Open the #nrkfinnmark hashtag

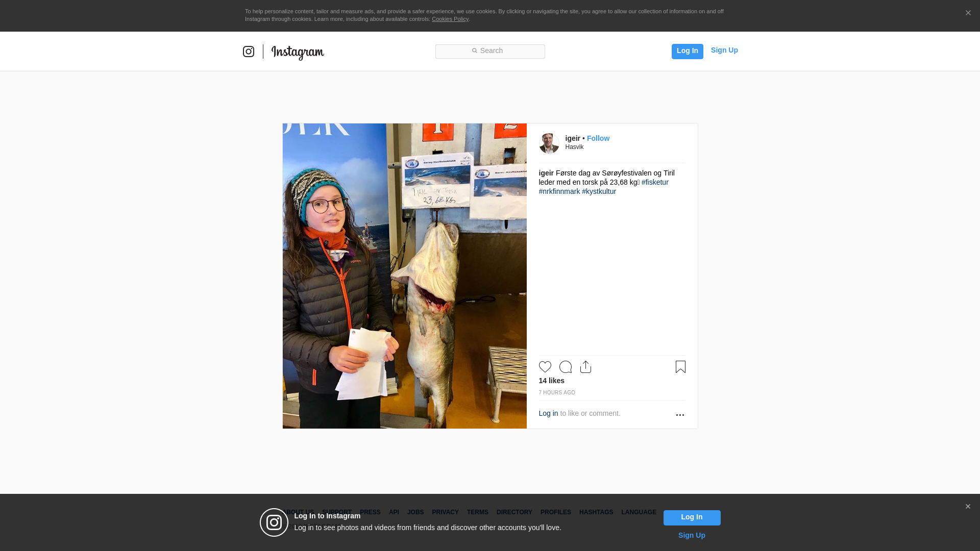559,191
